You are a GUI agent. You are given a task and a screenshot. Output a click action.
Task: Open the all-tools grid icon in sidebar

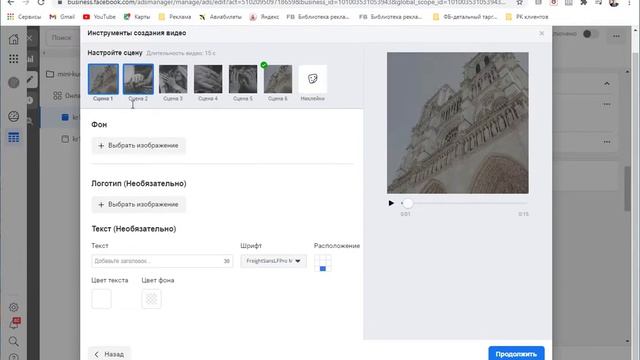tap(13, 59)
